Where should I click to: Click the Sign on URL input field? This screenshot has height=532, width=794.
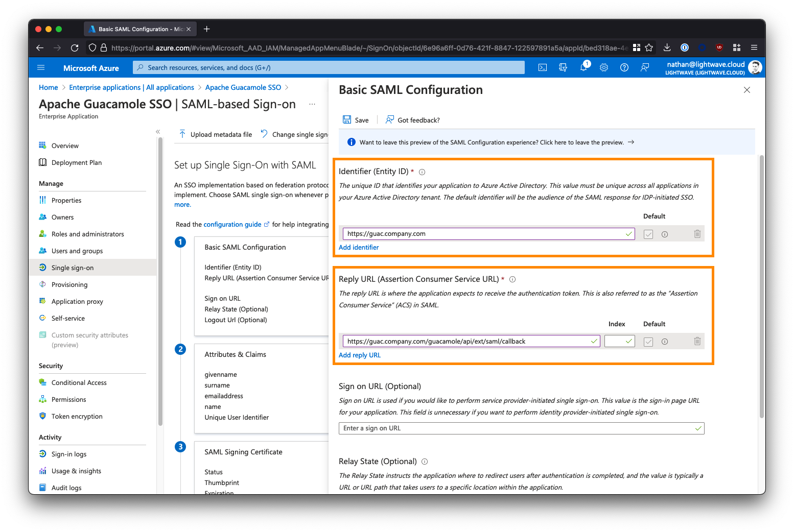[516, 428]
